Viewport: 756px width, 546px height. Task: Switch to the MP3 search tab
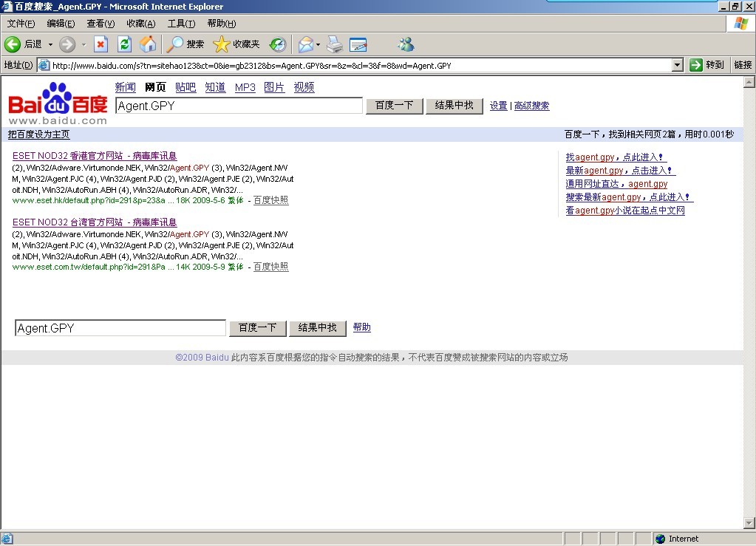click(245, 87)
